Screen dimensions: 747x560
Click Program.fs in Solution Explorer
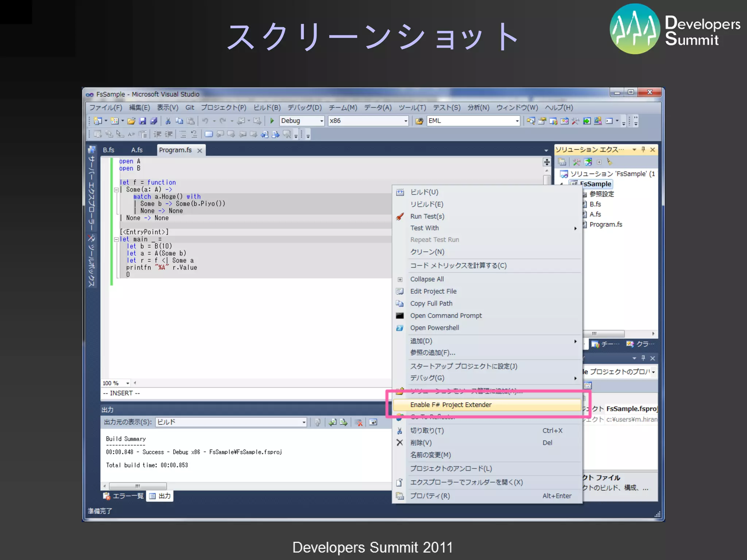pyautogui.click(x=605, y=225)
